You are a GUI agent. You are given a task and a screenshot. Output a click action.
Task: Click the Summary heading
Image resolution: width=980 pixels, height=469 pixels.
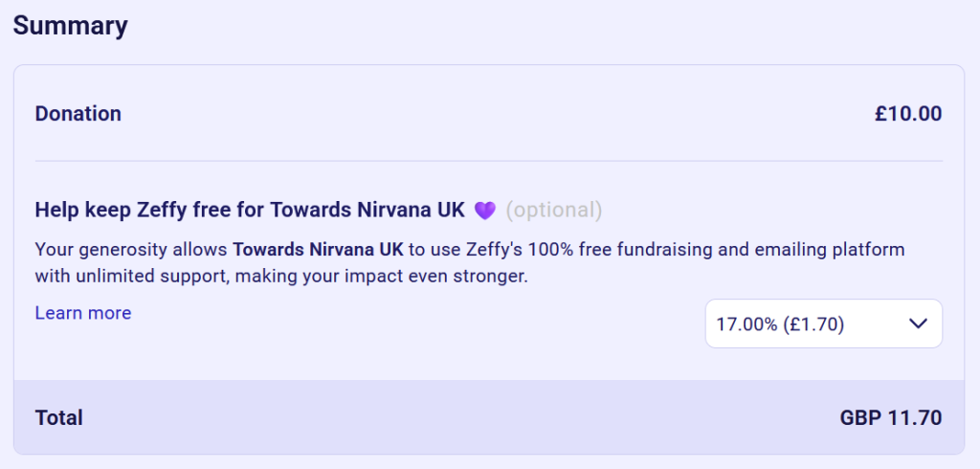pyautogui.click(x=70, y=26)
